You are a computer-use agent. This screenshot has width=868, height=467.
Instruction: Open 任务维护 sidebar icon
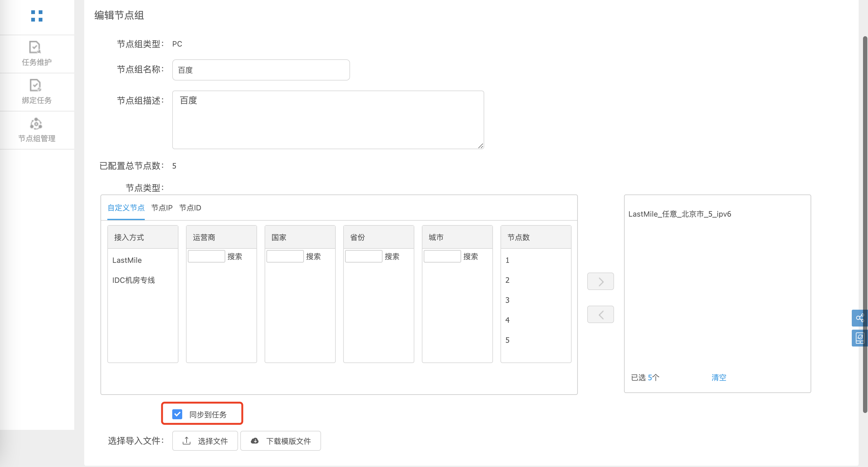[x=35, y=47]
